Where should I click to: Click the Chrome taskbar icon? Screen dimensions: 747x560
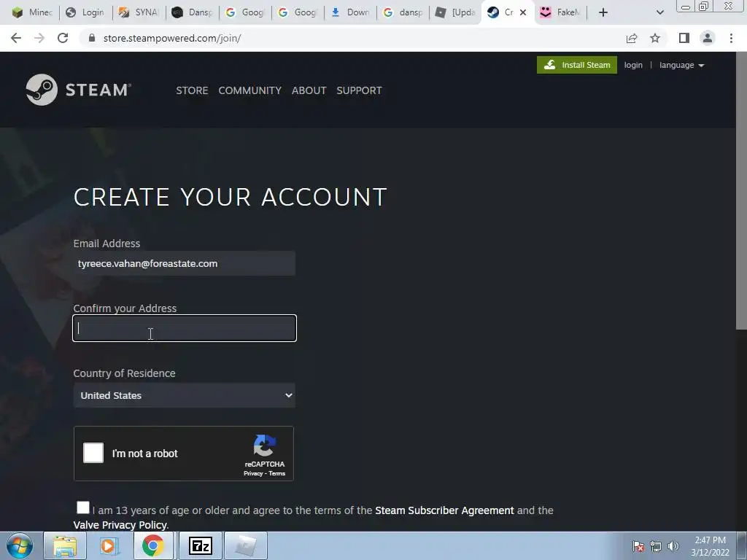click(x=152, y=545)
